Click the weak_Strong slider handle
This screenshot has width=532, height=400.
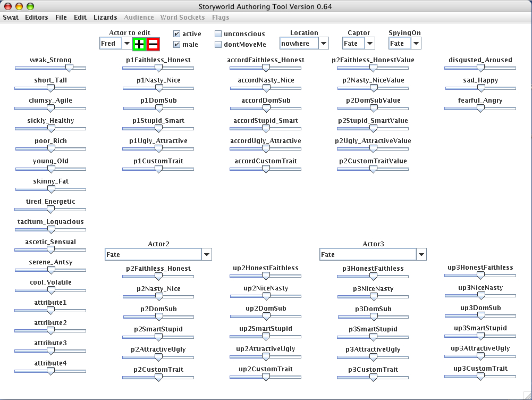click(69, 68)
